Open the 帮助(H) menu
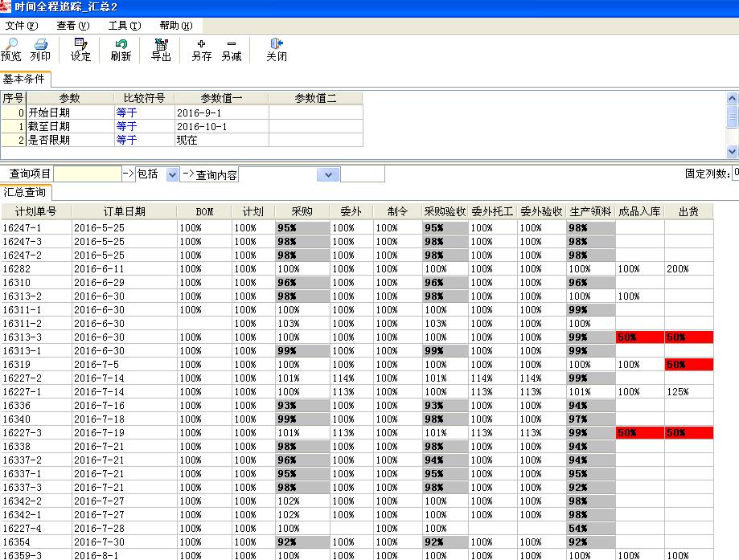This screenshot has width=739, height=560. point(175,26)
